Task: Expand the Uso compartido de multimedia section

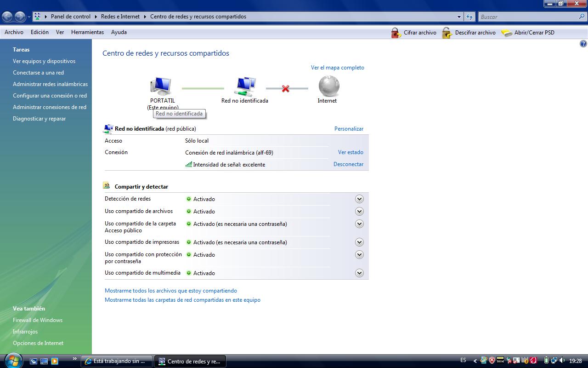Action: [x=359, y=273]
